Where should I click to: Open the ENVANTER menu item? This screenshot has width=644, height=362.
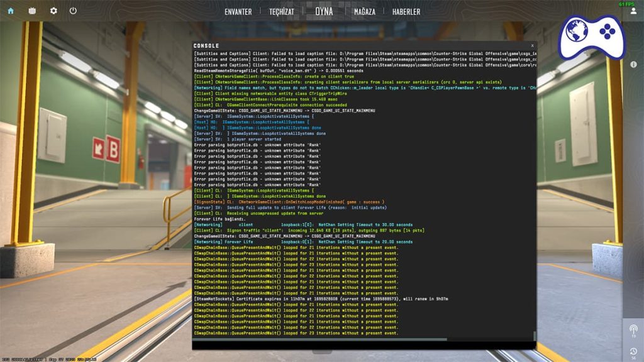pos(240,11)
